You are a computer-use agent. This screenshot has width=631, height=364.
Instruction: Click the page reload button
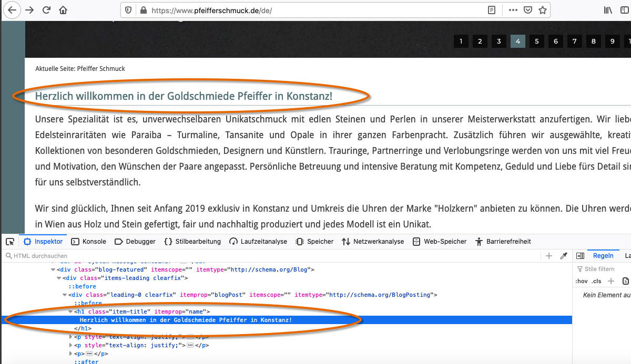46,10
